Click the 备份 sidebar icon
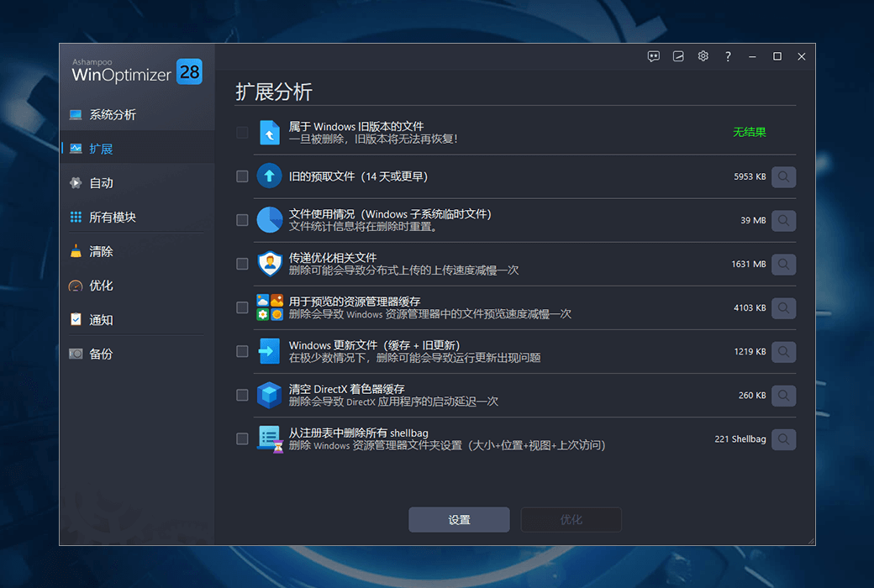The image size is (874, 588). (76, 354)
